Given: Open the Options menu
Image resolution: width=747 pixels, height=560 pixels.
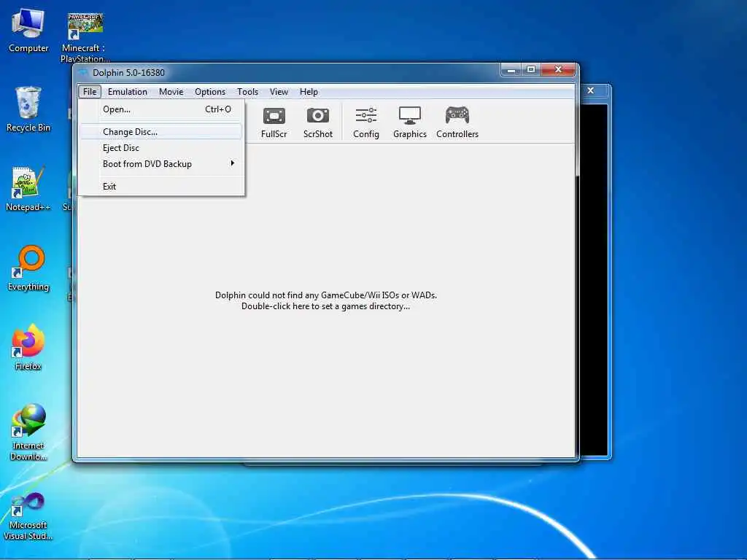Looking at the screenshot, I should tap(210, 91).
